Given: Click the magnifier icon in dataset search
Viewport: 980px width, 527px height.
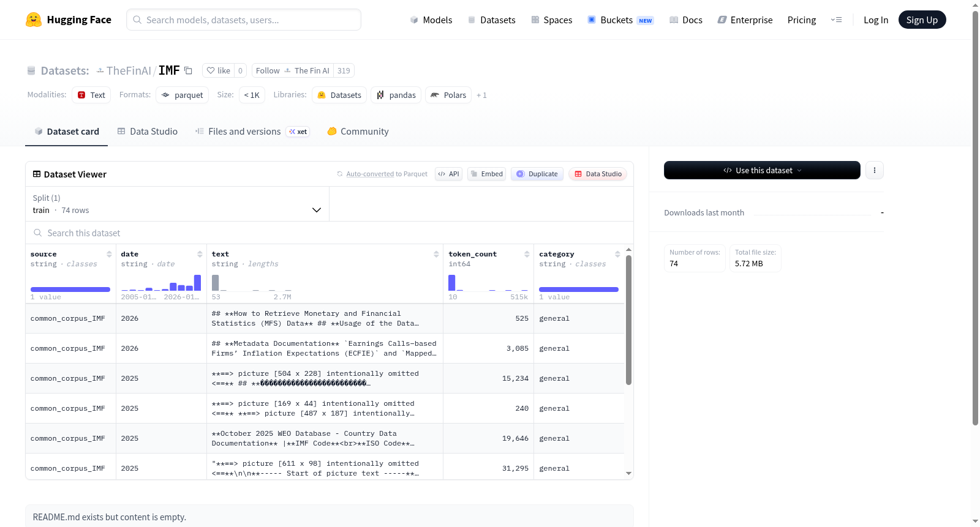Looking at the screenshot, I should (x=38, y=233).
